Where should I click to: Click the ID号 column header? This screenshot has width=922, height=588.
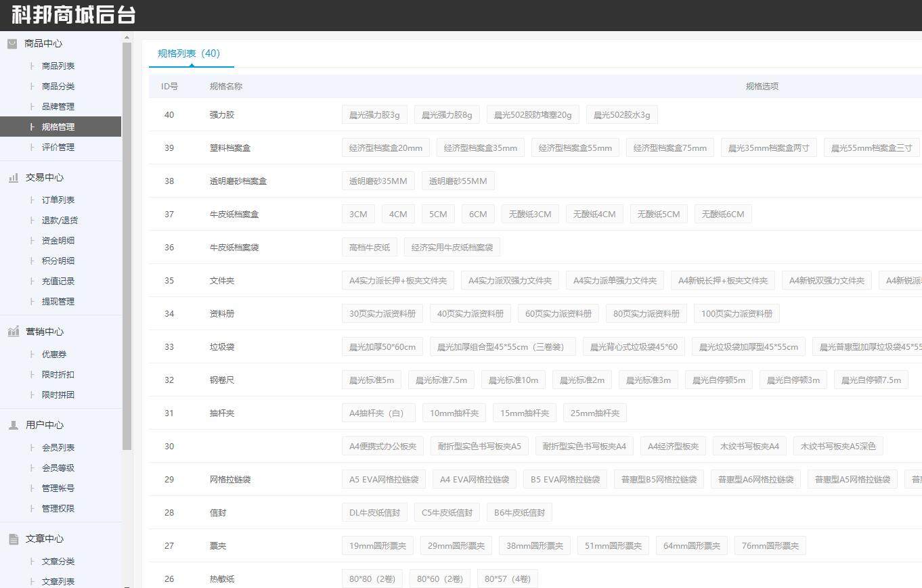click(169, 87)
